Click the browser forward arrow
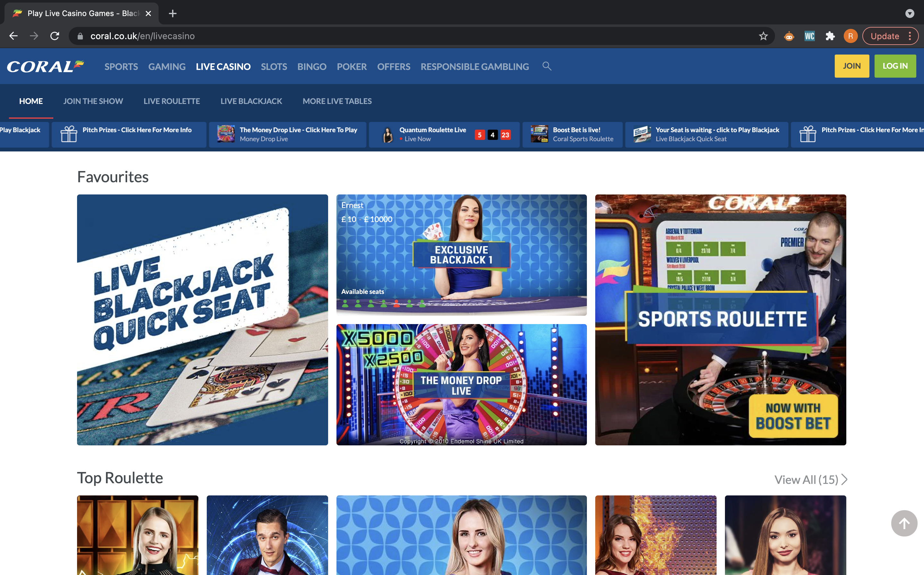 point(34,36)
